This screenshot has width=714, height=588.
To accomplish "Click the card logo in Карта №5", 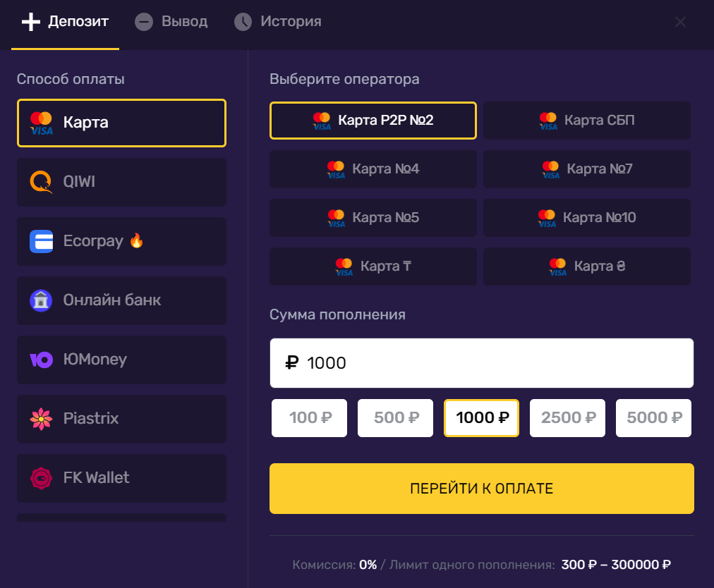I will 336,219.
